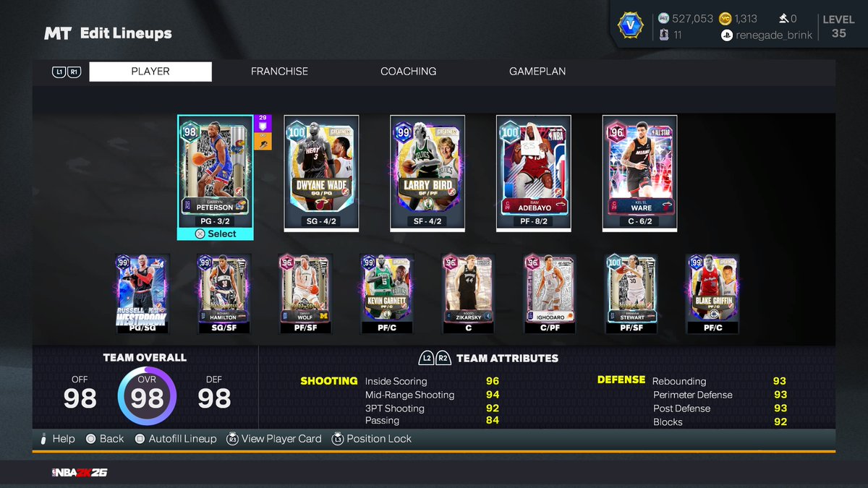Pick the Blake Griffin bench card
Image resolution: width=868 pixels, height=488 pixels.
pyautogui.click(x=713, y=294)
